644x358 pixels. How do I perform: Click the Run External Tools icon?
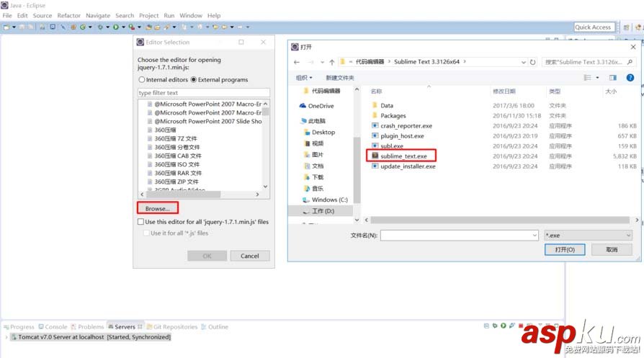(131, 27)
